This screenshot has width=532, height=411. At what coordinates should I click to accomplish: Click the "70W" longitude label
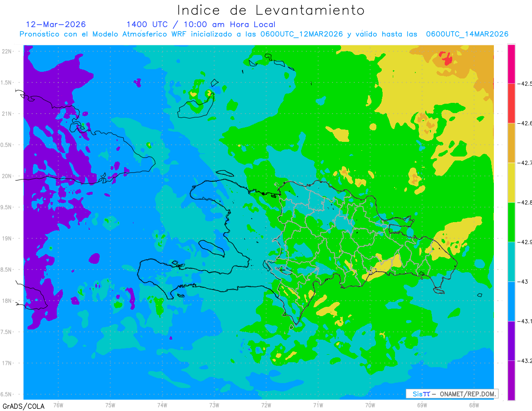[x=370, y=405]
